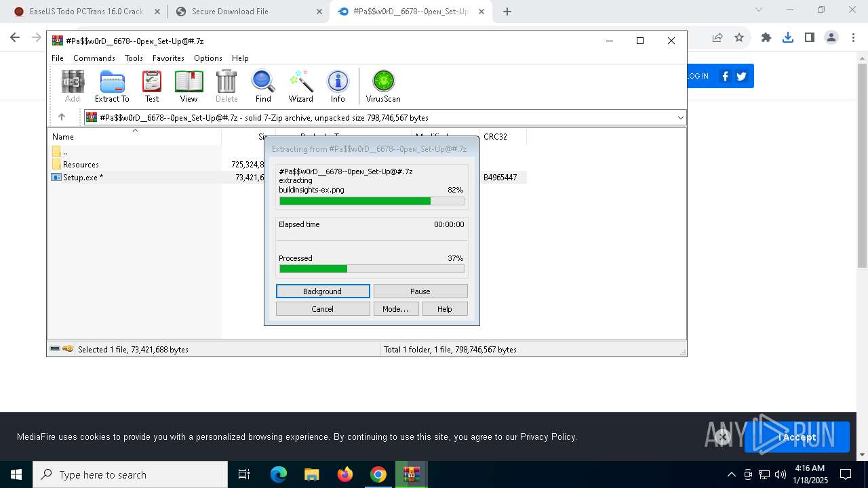The image size is (868, 488).
Task: Open the Commands menu
Action: tap(94, 58)
